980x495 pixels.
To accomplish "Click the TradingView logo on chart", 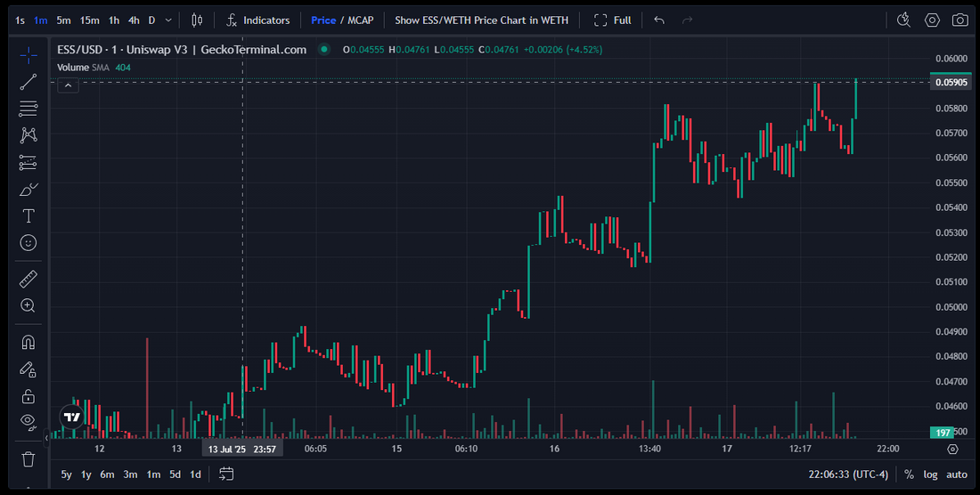I will [72, 417].
